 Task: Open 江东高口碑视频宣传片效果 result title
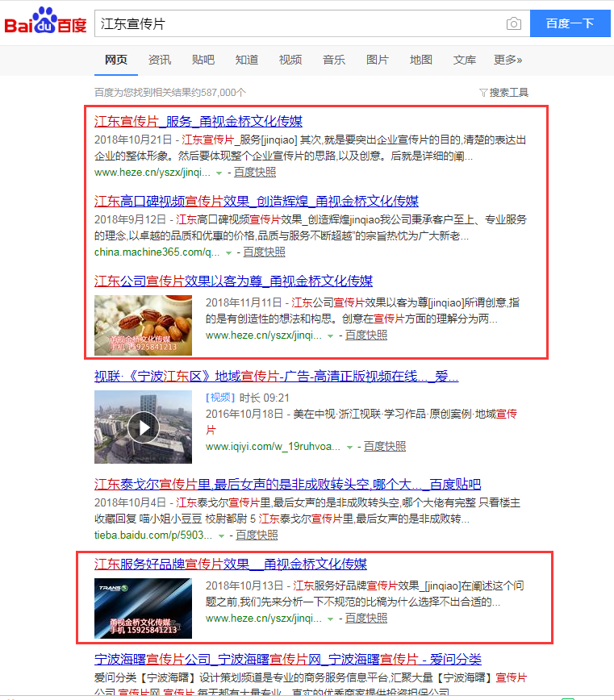pos(257,202)
